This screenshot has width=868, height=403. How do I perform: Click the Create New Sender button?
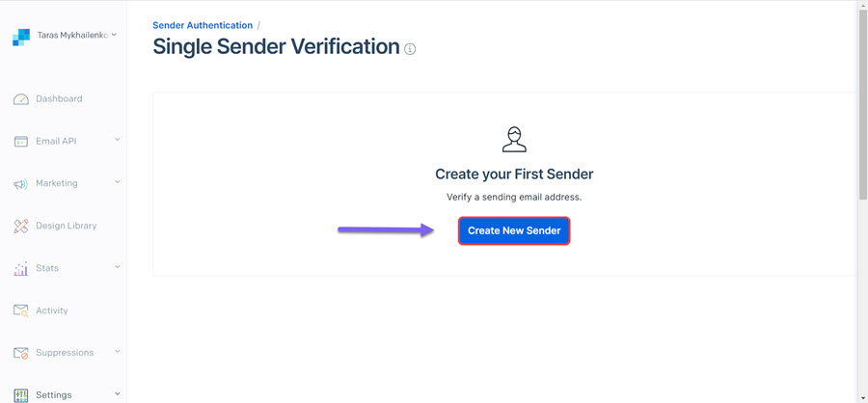(x=514, y=230)
